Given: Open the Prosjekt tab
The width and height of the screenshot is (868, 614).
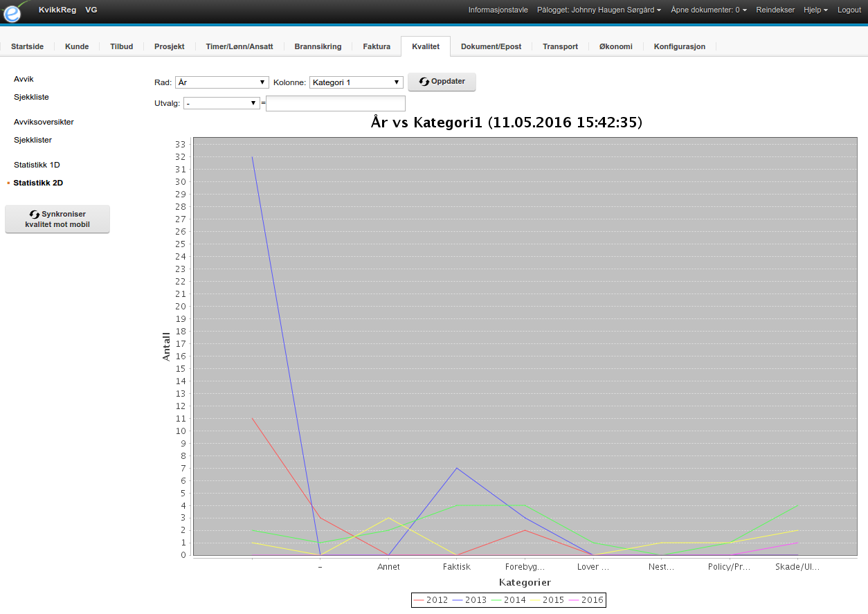Looking at the screenshot, I should (x=169, y=46).
